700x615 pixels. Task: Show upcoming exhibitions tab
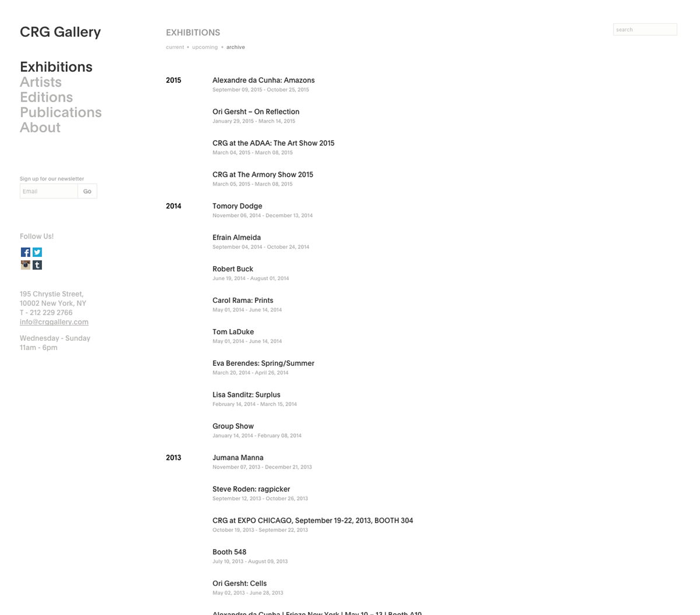coord(205,47)
